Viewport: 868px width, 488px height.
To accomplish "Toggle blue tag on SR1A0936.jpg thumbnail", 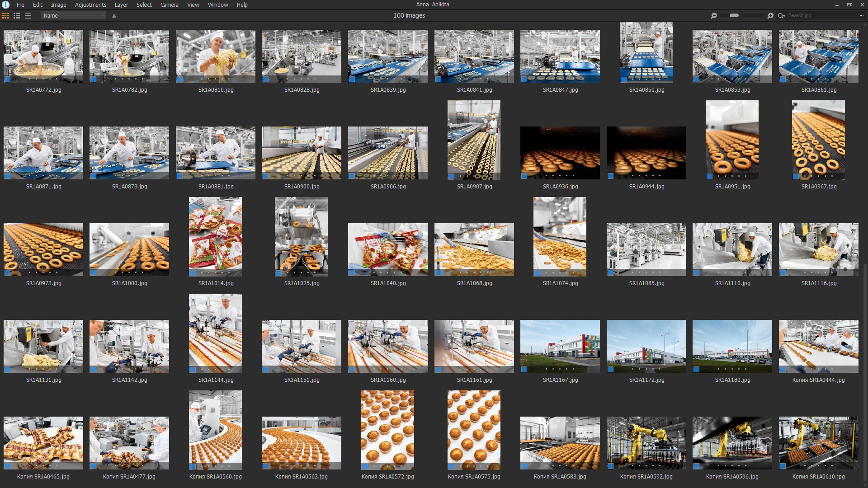I will pyautogui.click(x=524, y=176).
